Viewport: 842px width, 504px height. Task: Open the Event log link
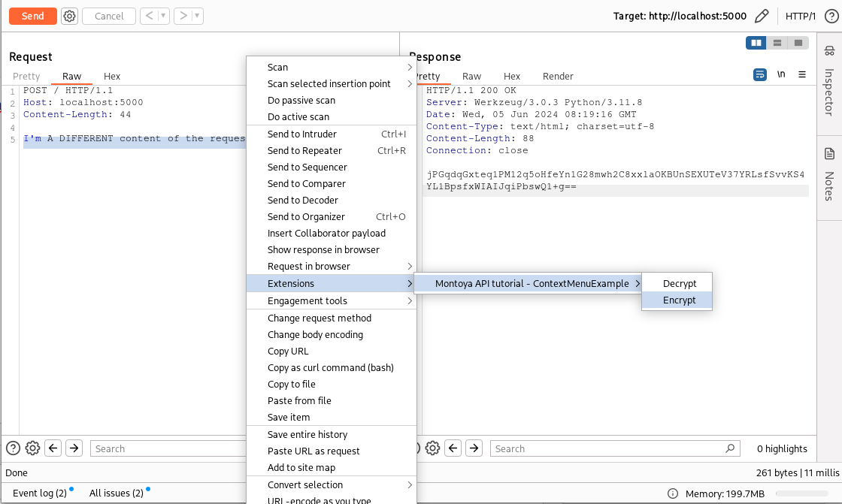(x=39, y=493)
